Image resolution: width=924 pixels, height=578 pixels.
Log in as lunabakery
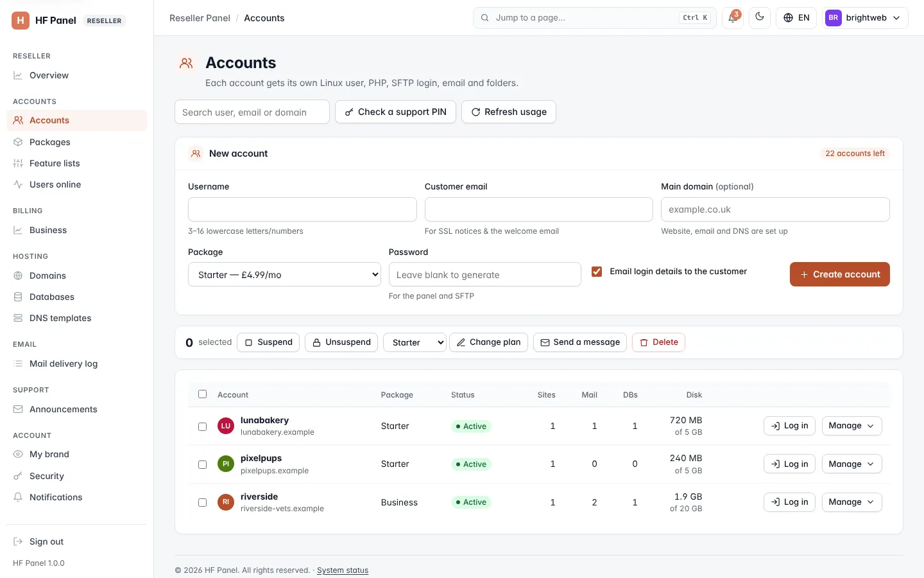click(789, 426)
